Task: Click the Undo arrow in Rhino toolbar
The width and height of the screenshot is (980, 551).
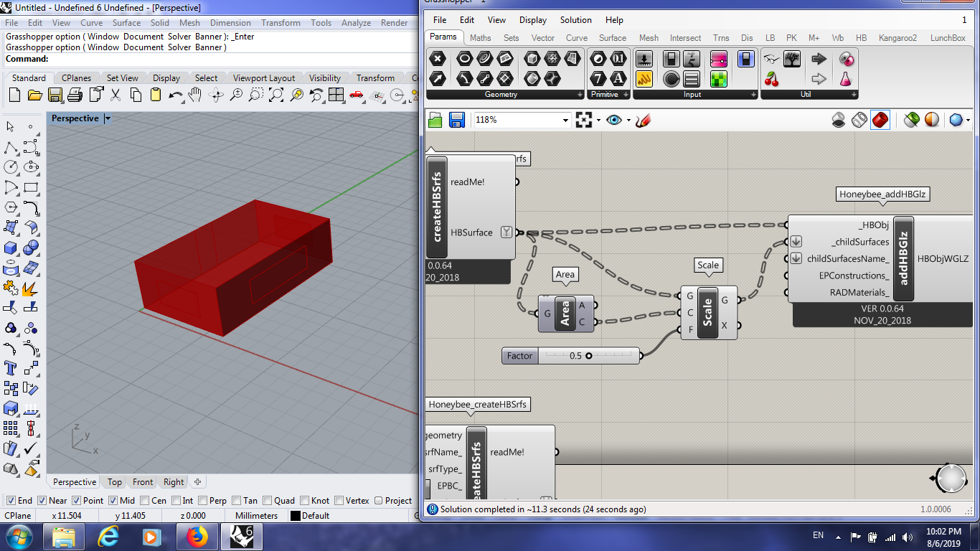Action: (175, 95)
